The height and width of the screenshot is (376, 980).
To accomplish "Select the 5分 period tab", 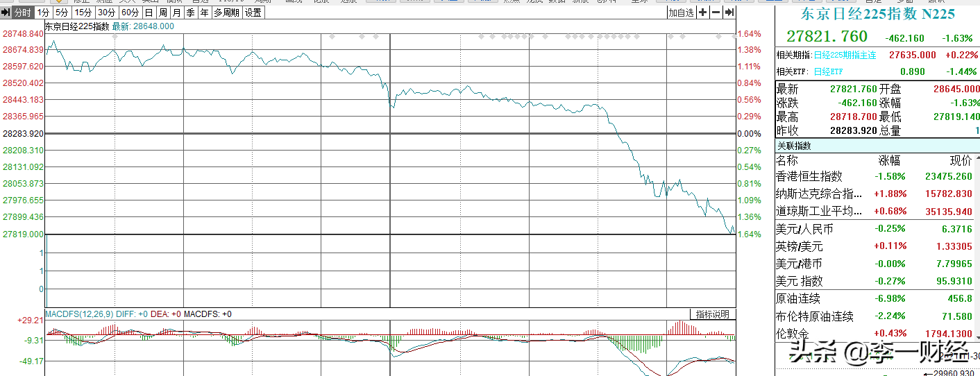I will point(62,12).
